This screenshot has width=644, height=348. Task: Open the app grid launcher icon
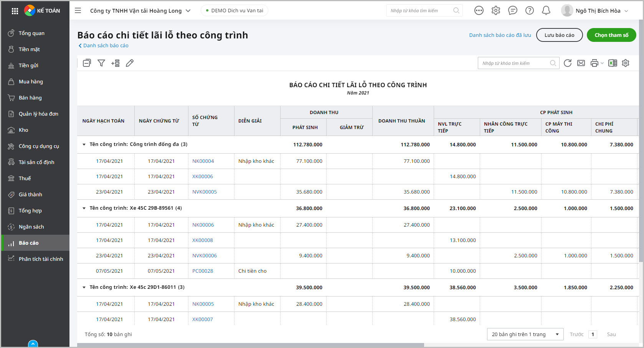(15, 11)
